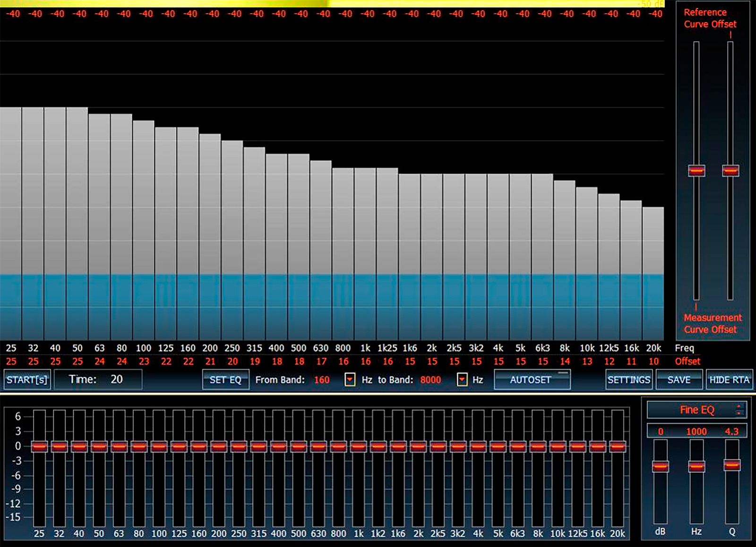Click the 315 Hz EQ fader handle
The height and width of the screenshot is (547, 756).
pos(258,446)
